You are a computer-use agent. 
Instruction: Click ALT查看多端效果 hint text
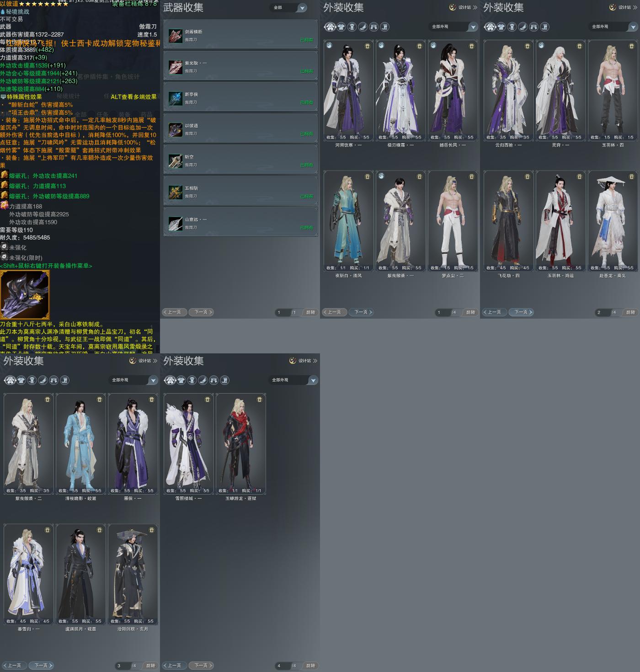point(133,97)
